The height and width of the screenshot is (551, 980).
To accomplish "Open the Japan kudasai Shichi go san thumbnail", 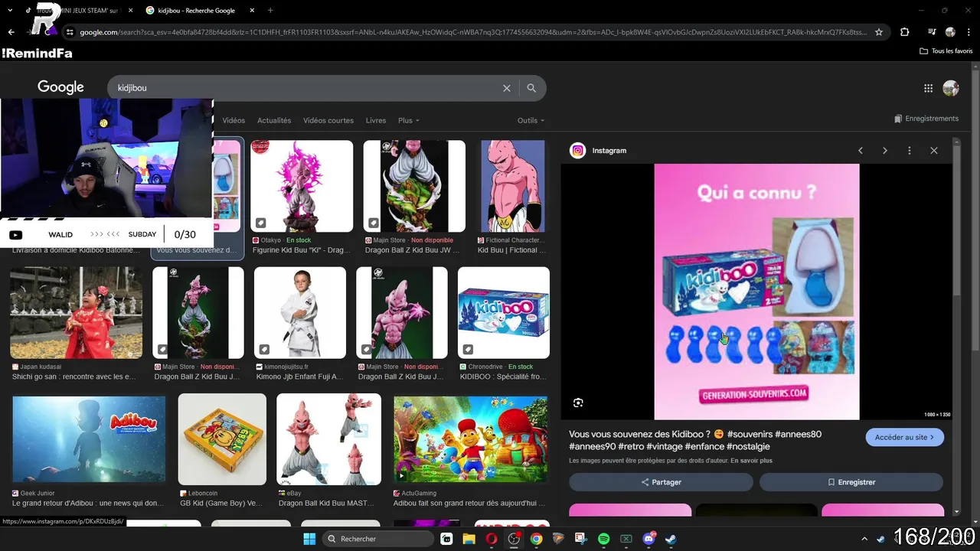I will [76, 313].
